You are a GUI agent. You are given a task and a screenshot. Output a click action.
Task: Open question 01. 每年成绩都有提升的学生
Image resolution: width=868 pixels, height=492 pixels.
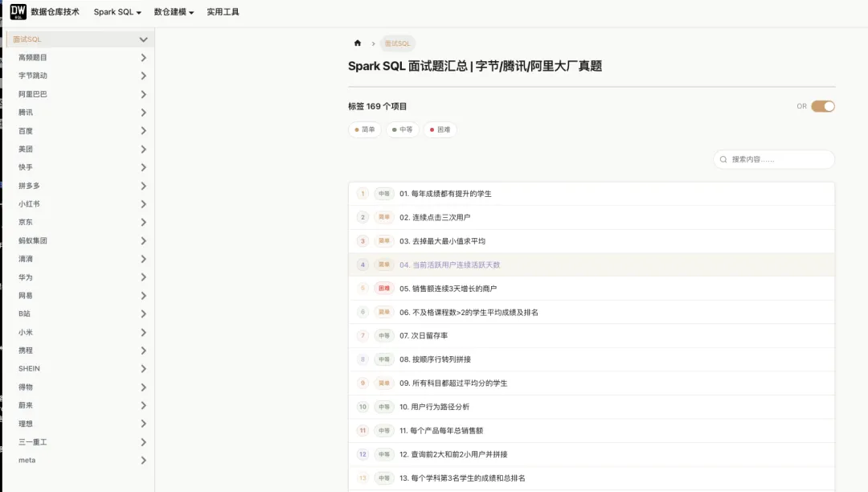592,194
